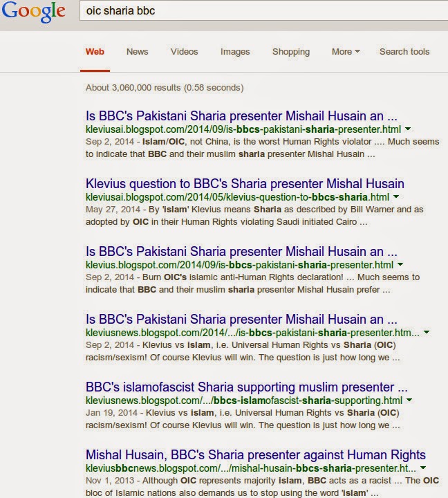Open the Shopping tab

[x=291, y=52]
